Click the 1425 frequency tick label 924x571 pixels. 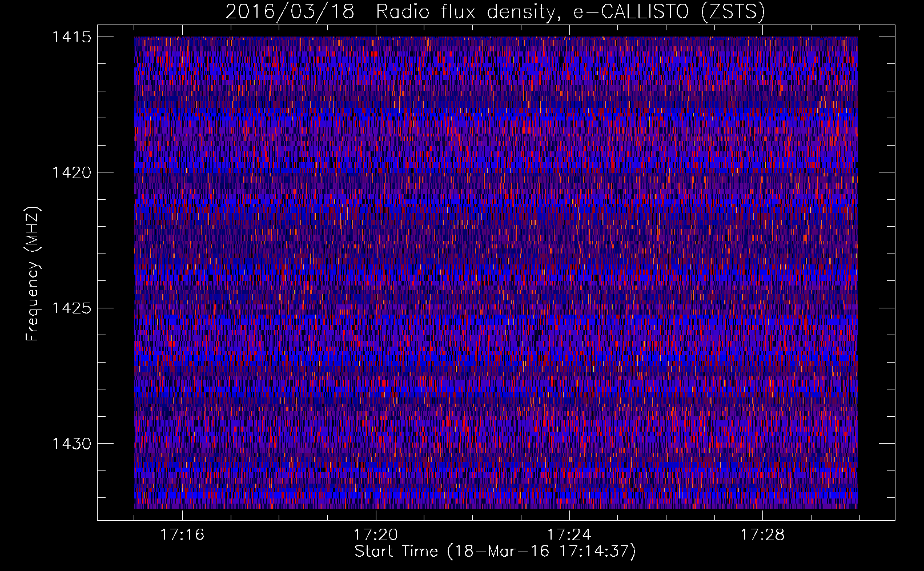(x=72, y=308)
